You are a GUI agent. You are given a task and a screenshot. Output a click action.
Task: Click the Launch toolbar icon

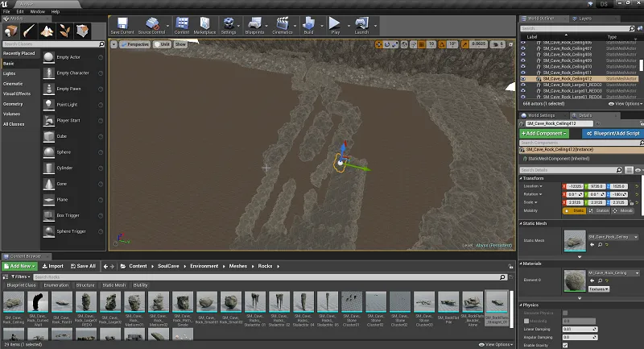click(361, 26)
